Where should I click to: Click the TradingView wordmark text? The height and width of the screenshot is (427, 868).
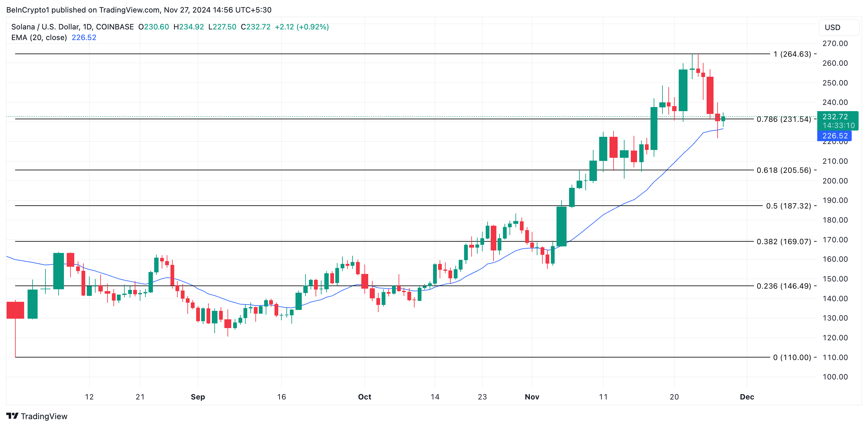44,416
